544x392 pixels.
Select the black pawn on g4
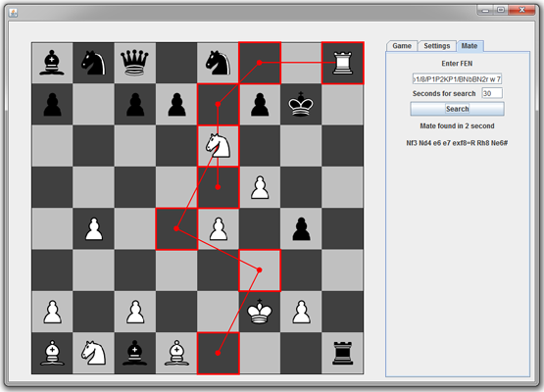coord(301,229)
